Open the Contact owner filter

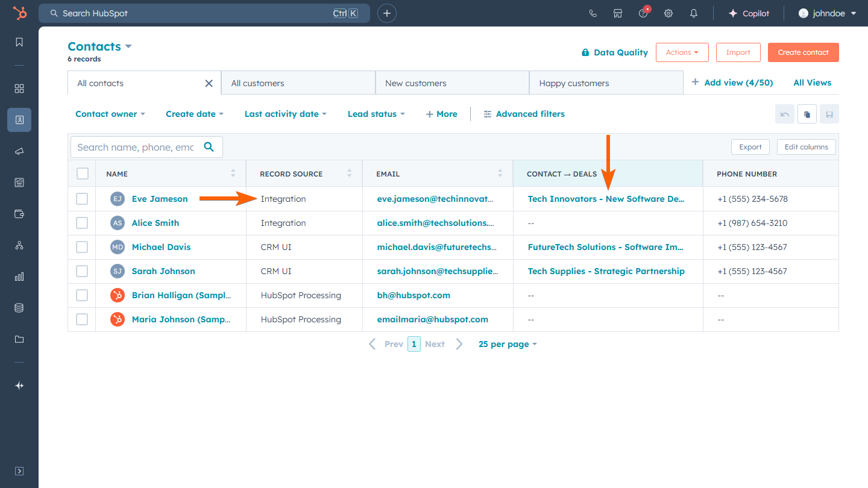pyautogui.click(x=110, y=114)
